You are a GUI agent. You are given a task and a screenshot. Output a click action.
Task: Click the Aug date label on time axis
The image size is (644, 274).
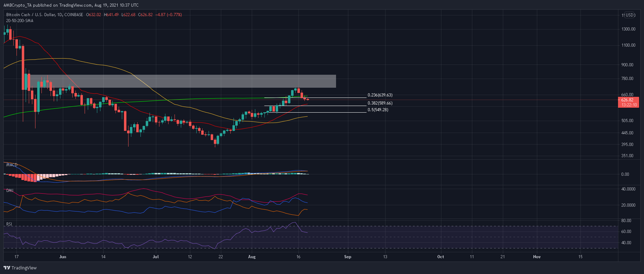[252, 257]
